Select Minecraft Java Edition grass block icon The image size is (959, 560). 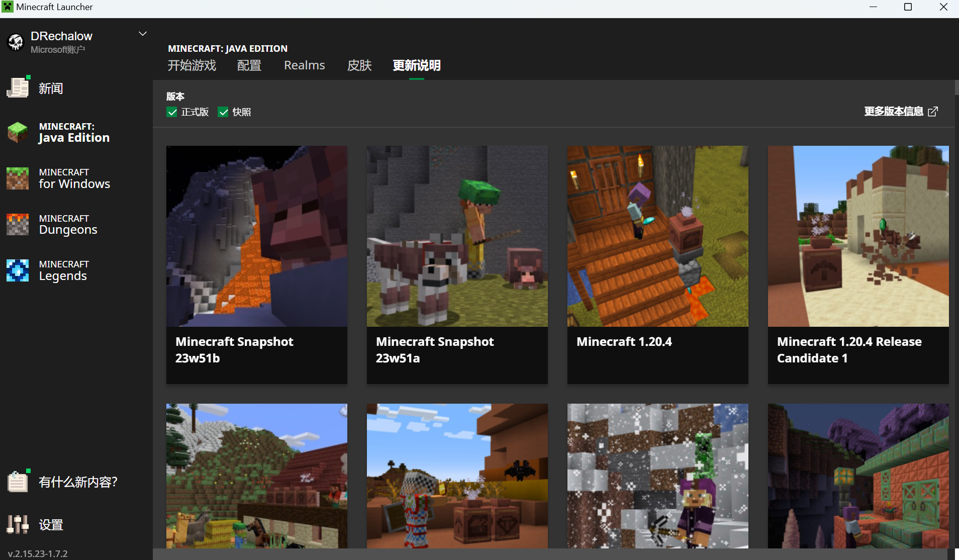pyautogui.click(x=18, y=132)
